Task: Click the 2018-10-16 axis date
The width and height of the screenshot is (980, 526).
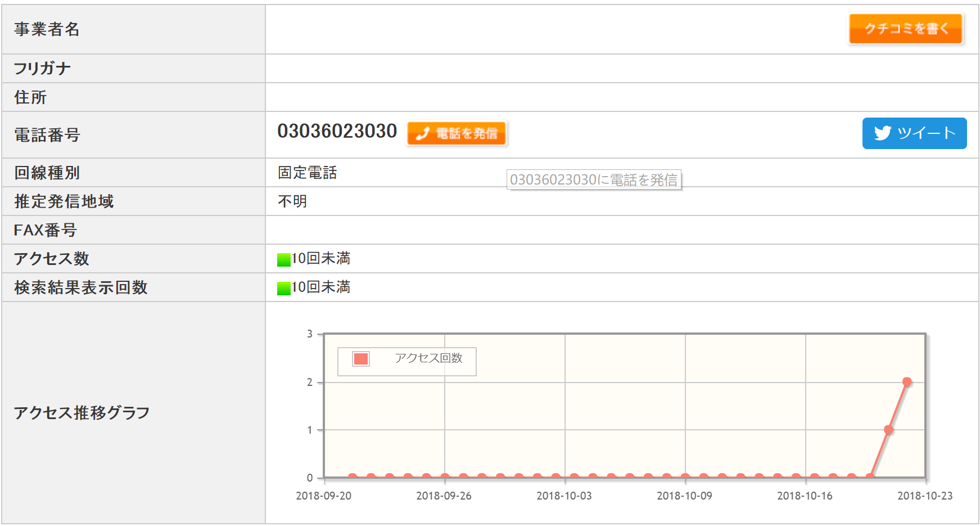Action: 805,496
